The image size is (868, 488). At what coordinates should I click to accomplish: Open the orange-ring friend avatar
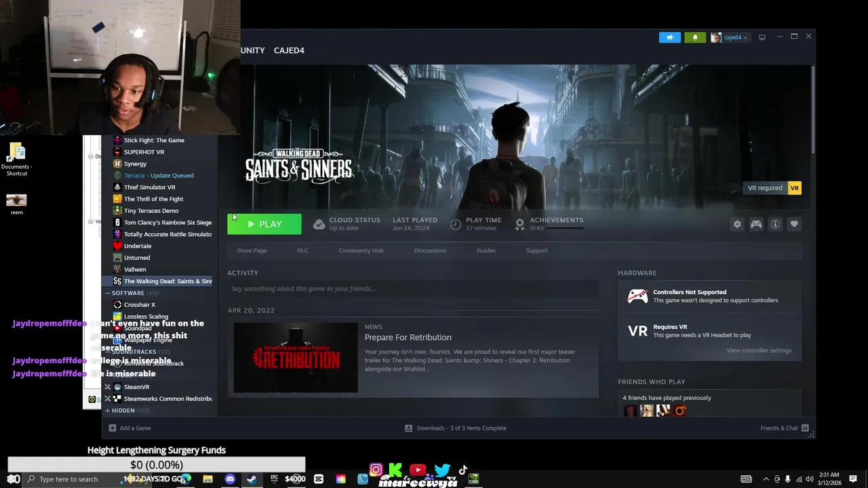tap(679, 411)
